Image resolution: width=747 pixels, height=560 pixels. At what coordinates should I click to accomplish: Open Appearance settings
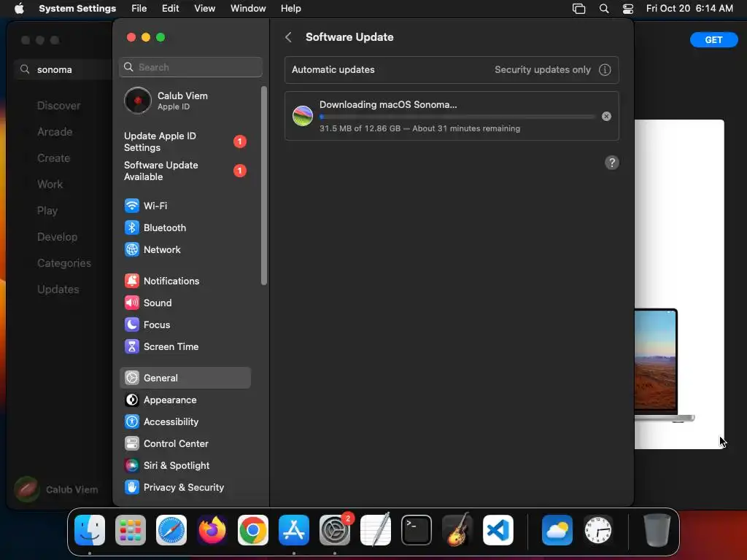point(185,400)
